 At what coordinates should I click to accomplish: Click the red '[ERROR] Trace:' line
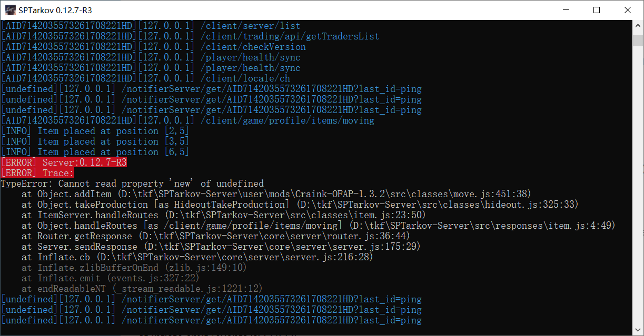click(x=37, y=173)
